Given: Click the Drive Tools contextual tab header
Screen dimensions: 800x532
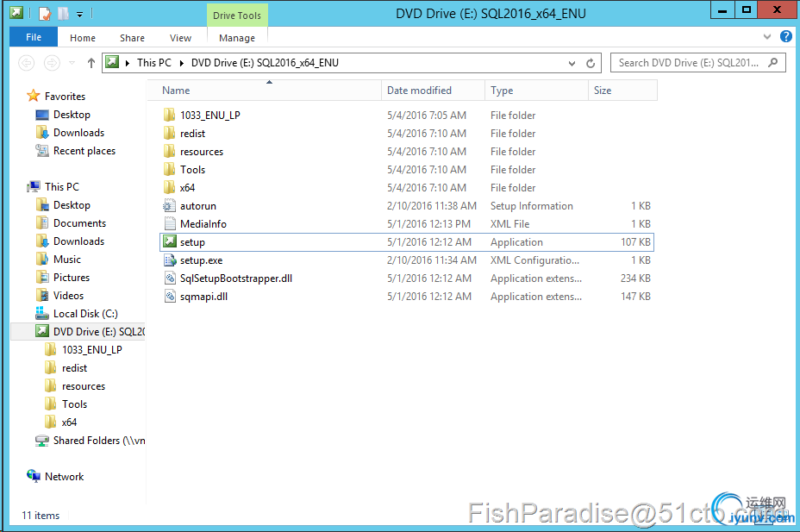Looking at the screenshot, I should click(237, 16).
